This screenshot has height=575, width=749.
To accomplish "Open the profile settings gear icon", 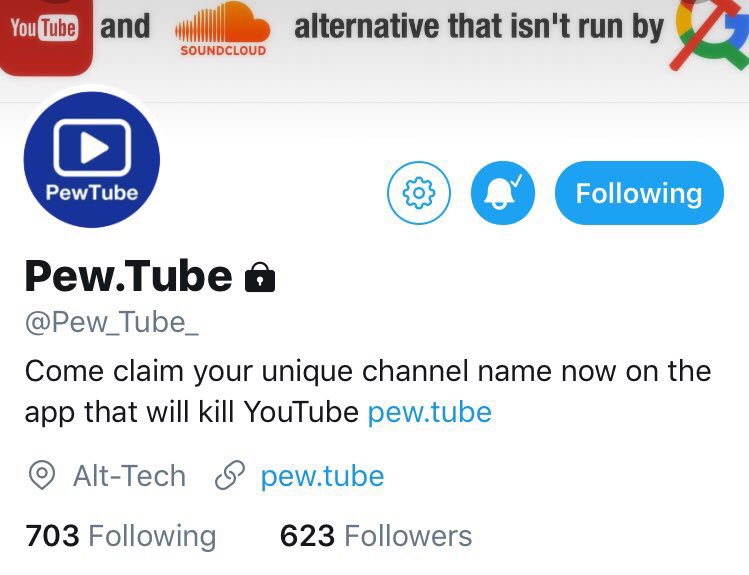I will pyautogui.click(x=418, y=192).
